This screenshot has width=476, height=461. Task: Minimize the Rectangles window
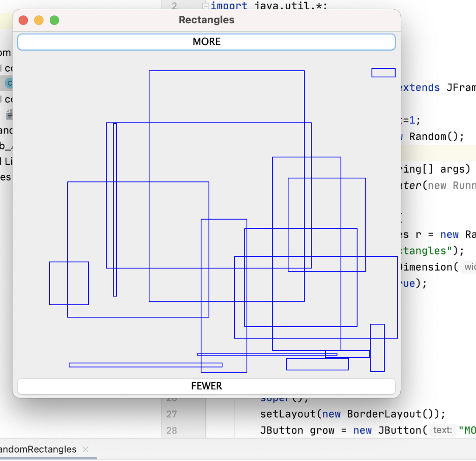tap(39, 20)
